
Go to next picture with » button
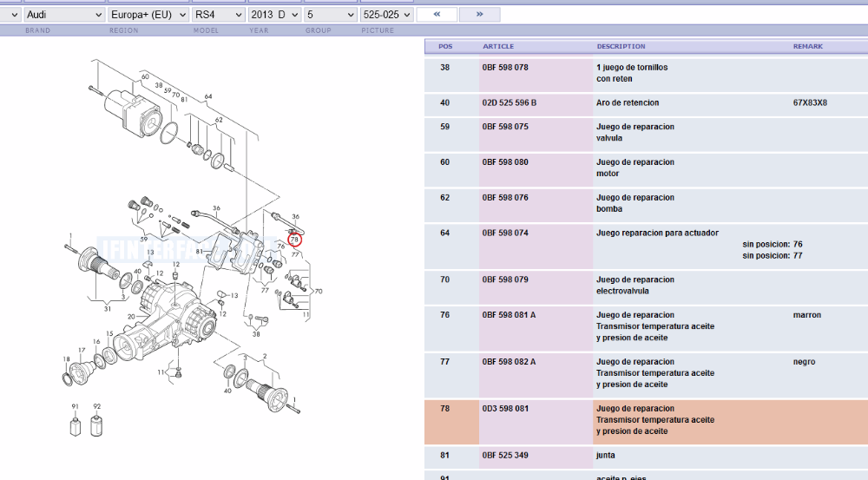tap(479, 15)
